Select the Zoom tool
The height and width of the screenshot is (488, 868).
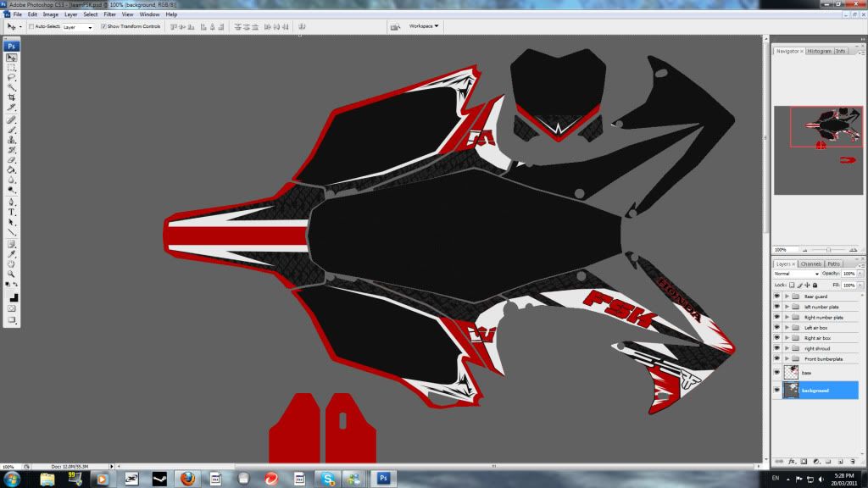point(12,274)
